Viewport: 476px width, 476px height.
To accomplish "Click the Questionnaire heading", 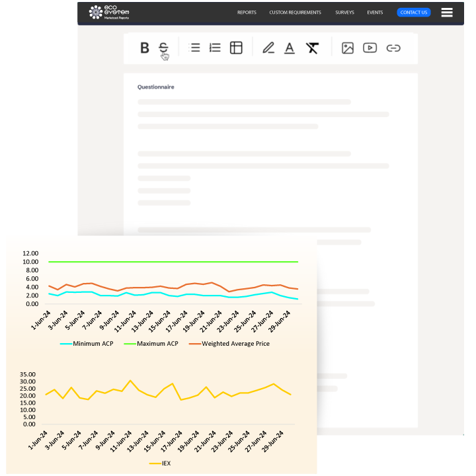I will point(156,87).
